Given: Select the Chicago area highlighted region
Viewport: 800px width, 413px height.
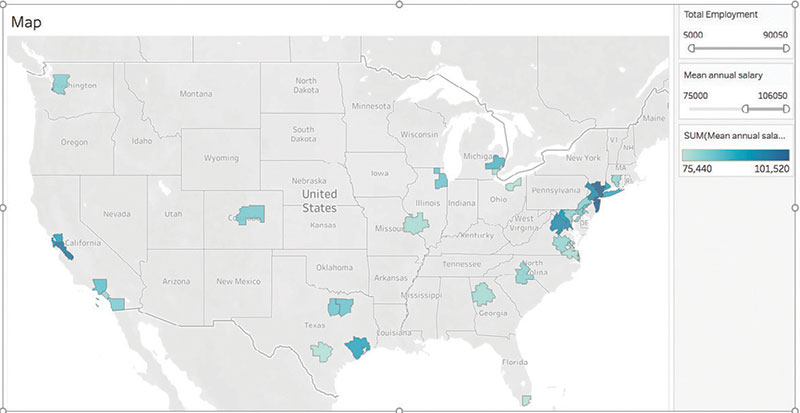Looking at the screenshot, I should [440, 178].
